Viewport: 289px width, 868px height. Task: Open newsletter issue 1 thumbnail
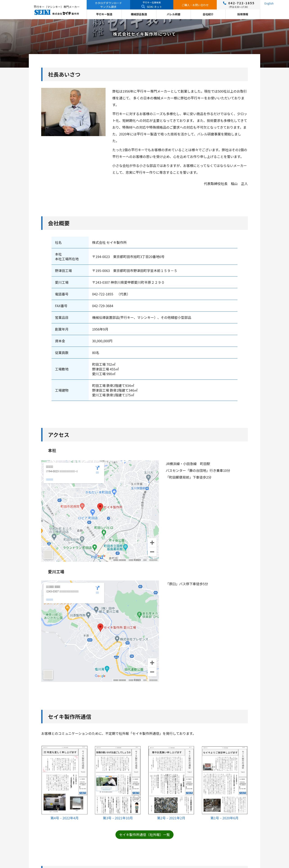224,780
